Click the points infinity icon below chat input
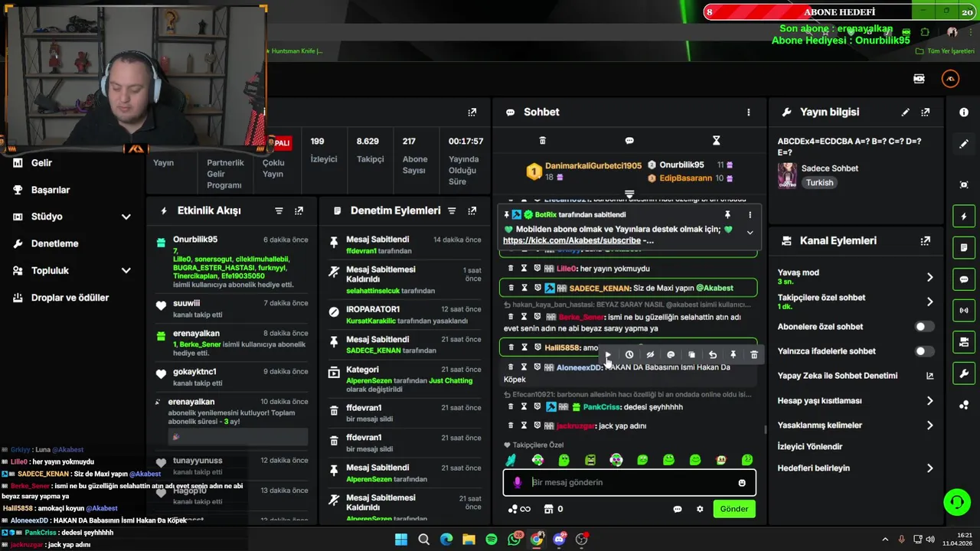Image resolution: width=980 pixels, height=551 pixels. click(518, 509)
